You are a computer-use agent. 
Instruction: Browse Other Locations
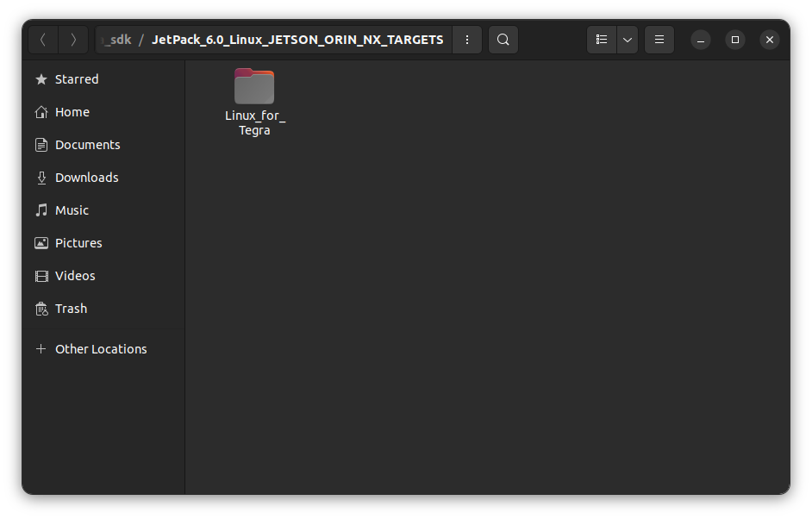tap(101, 348)
